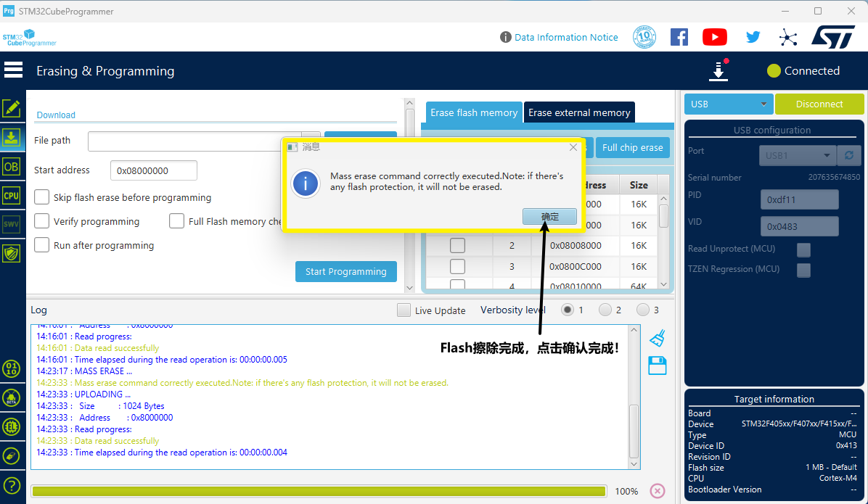Select the Erase flash memory tab
This screenshot has width=868, height=504.
pos(474,112)
